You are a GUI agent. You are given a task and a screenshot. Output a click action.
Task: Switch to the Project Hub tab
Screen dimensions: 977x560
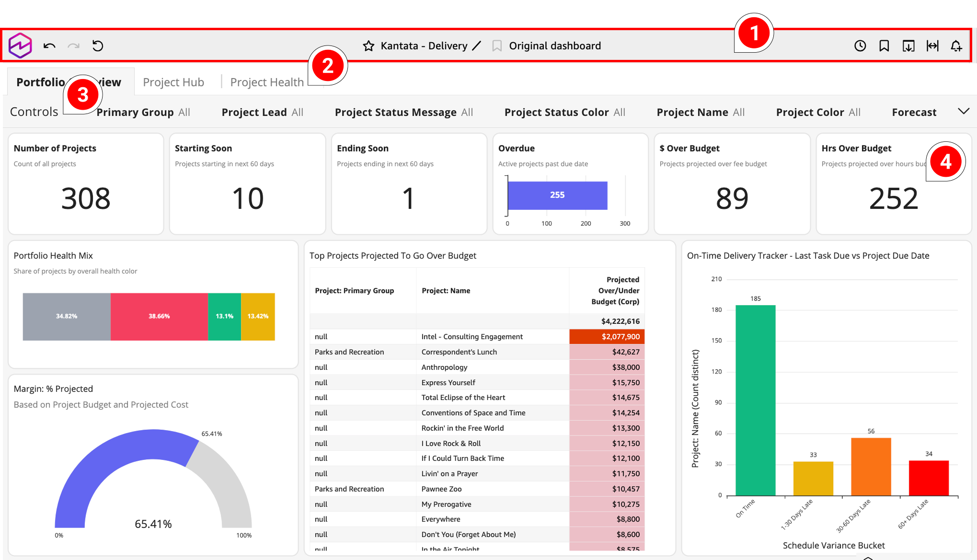click(x=173, y=82)
